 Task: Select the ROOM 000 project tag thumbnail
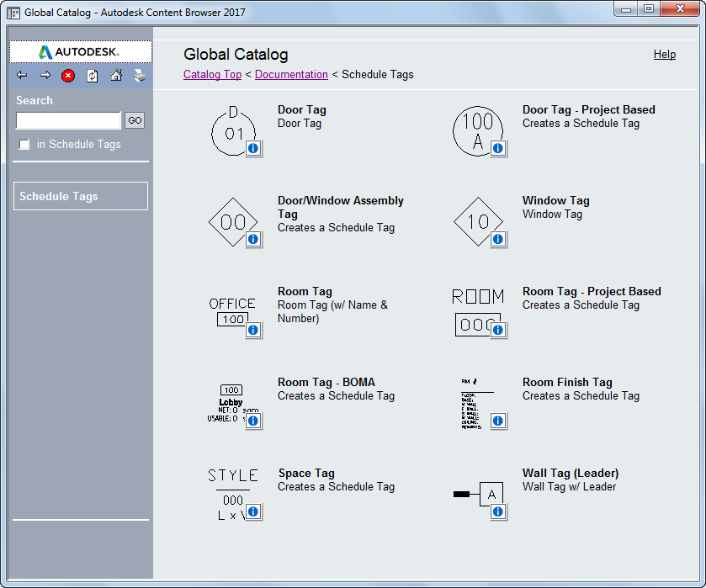coord(478,312)
